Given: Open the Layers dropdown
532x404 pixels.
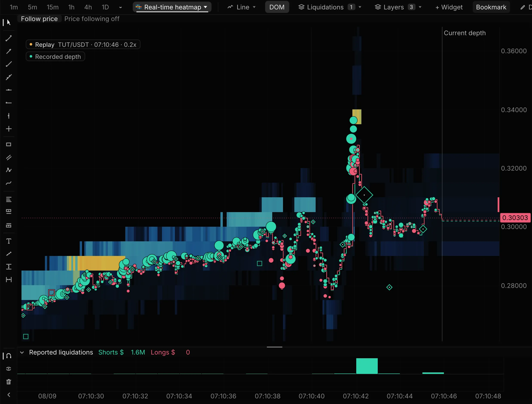Looking at the screenshot, I should 398,7.
